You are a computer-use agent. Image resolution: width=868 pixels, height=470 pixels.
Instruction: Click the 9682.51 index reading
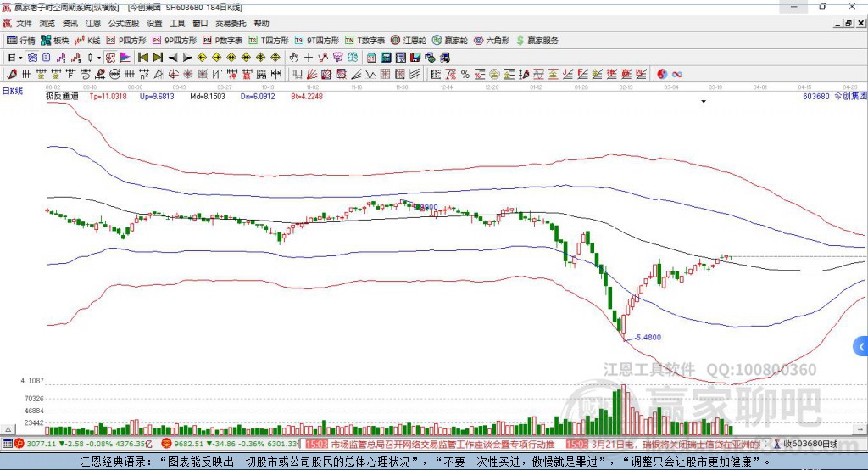coord(189,444)
